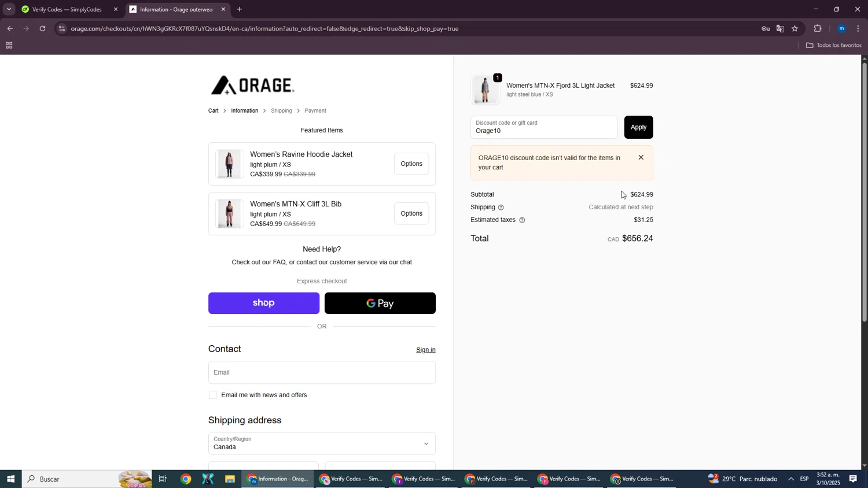Open the browser extensions menu
This screenshot has width=868, height=488.
tap(818, 28)
